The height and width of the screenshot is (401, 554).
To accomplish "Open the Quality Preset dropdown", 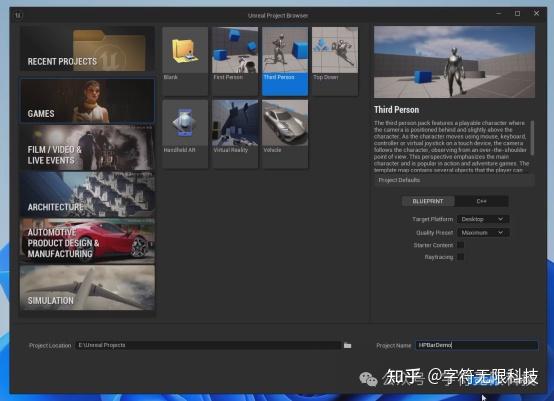I will pos(483,233).
